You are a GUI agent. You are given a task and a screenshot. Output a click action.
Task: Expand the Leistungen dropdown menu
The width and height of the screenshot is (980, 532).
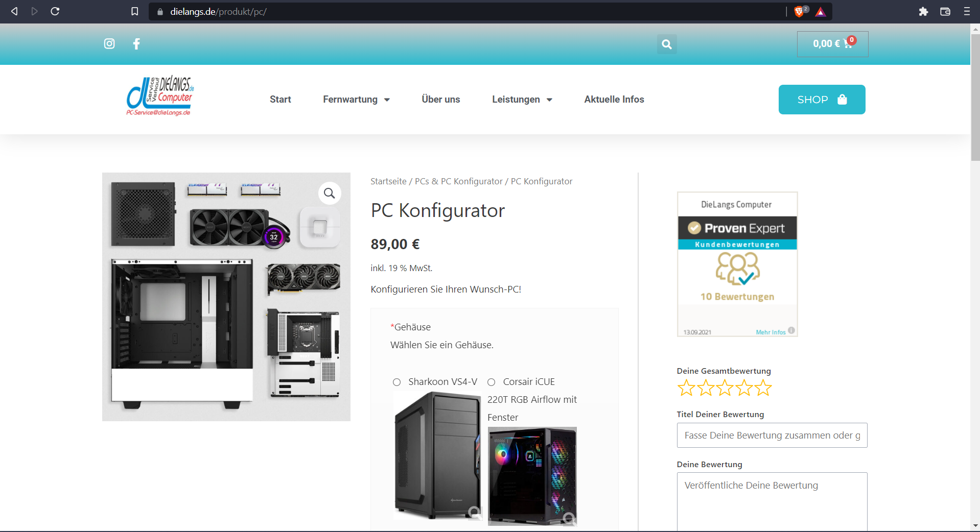(x=522, y=100)
